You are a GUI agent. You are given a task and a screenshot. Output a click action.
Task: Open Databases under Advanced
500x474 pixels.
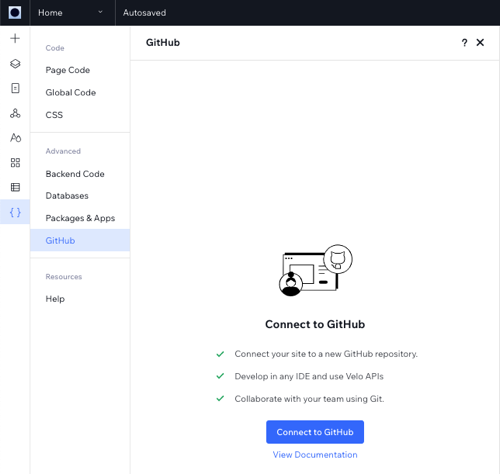click(67, 196)
